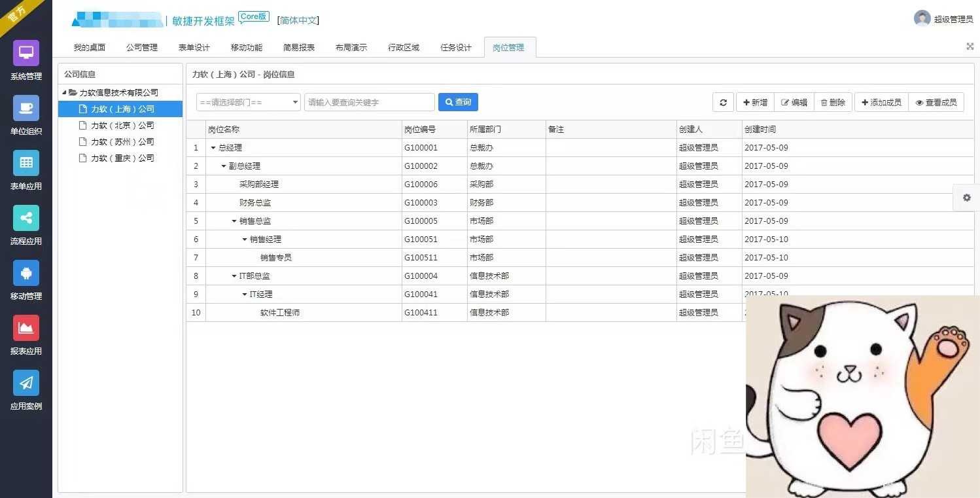Select 力软（北京）公司 in tree
980x498 pixels.
point(120,125)
